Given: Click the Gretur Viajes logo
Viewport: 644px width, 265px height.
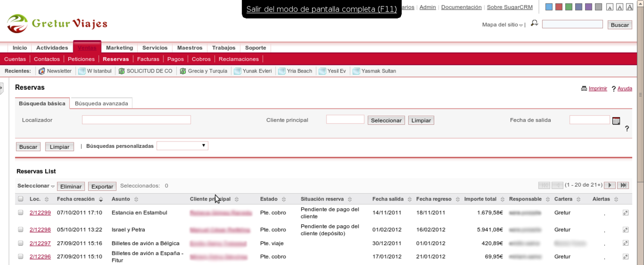Looking at the screenshot, I should coord(57,23).
